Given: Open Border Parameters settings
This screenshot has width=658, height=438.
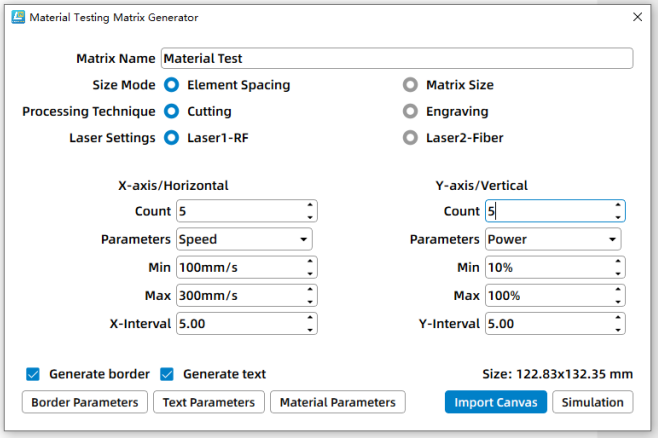Looking at the screenshot, I should point(85,402).
